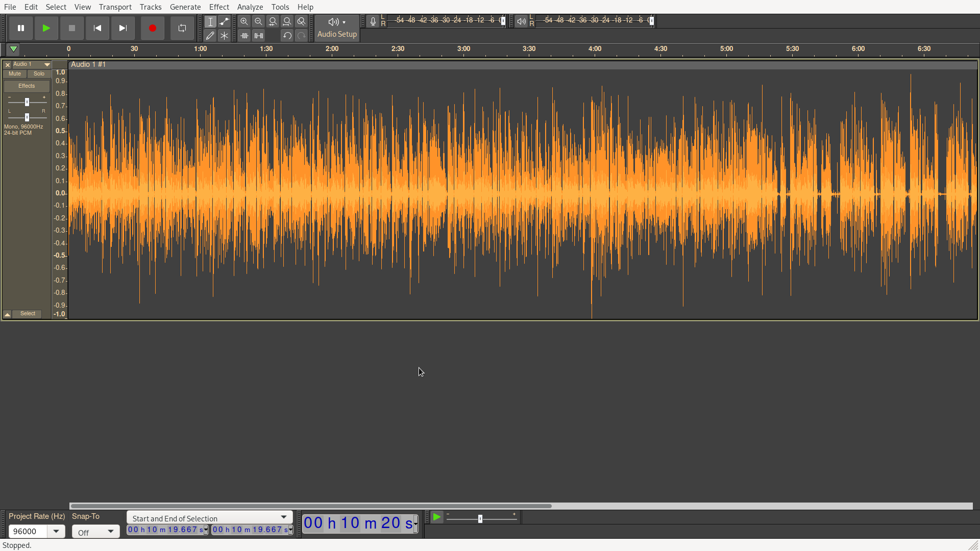The height and width of the screenshot is (551, 980).
Task: Click Trim audio outside selection icon
Action: click(x=244, y=36)
